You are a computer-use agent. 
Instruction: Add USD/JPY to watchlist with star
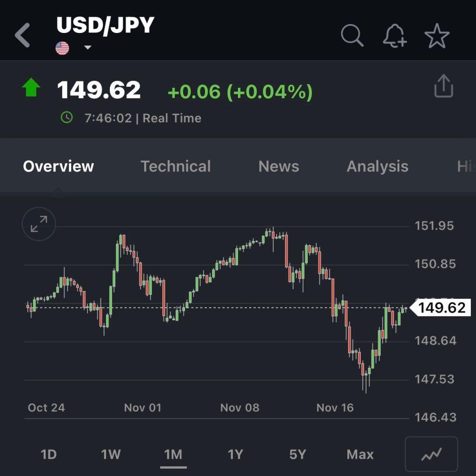pyautogui.click(x=437, y=36)
